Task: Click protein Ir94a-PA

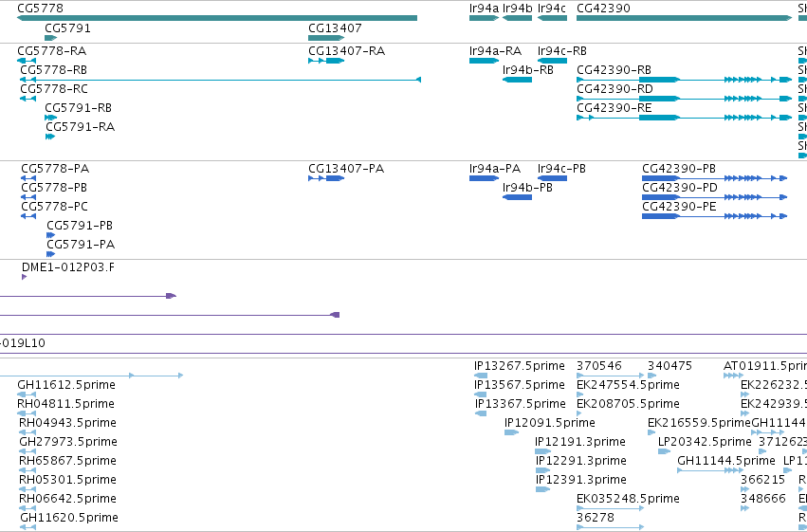Action: [x=484, y=178]
